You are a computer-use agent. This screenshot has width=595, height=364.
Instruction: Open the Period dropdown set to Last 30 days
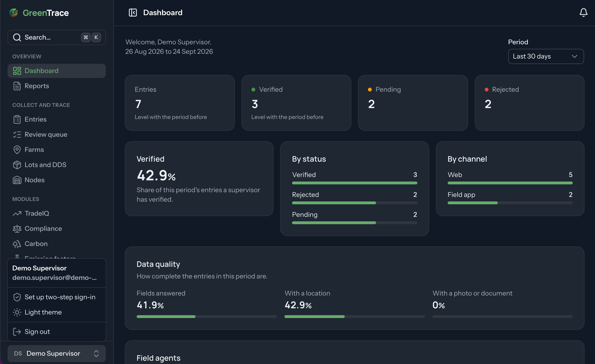click(x=546, y=56)
